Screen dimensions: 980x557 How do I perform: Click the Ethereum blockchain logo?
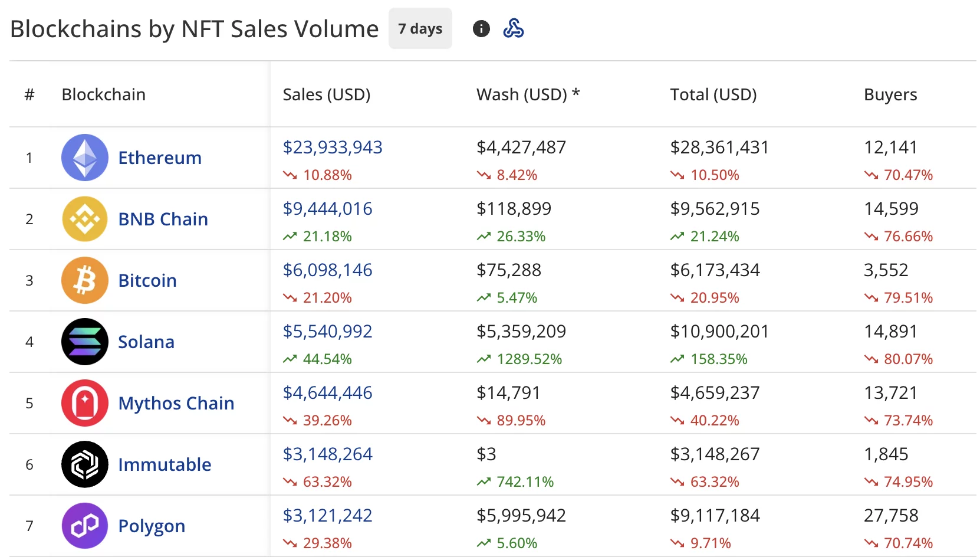84,158
